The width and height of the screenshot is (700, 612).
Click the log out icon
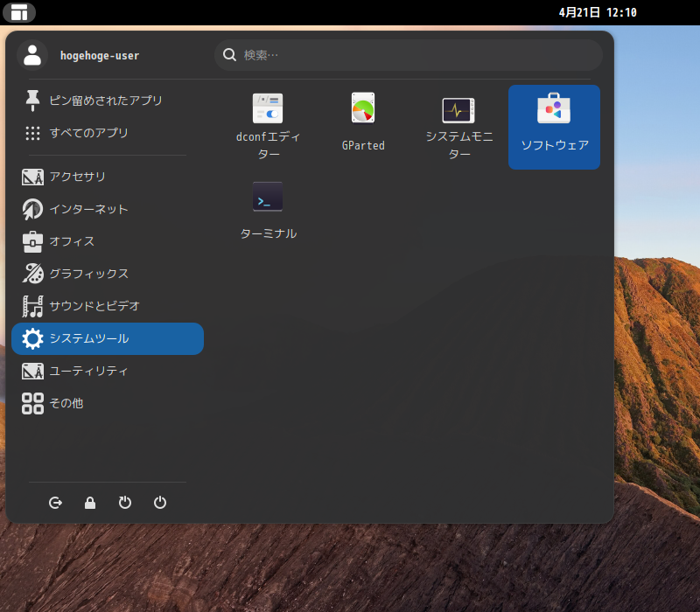(56, 503)
